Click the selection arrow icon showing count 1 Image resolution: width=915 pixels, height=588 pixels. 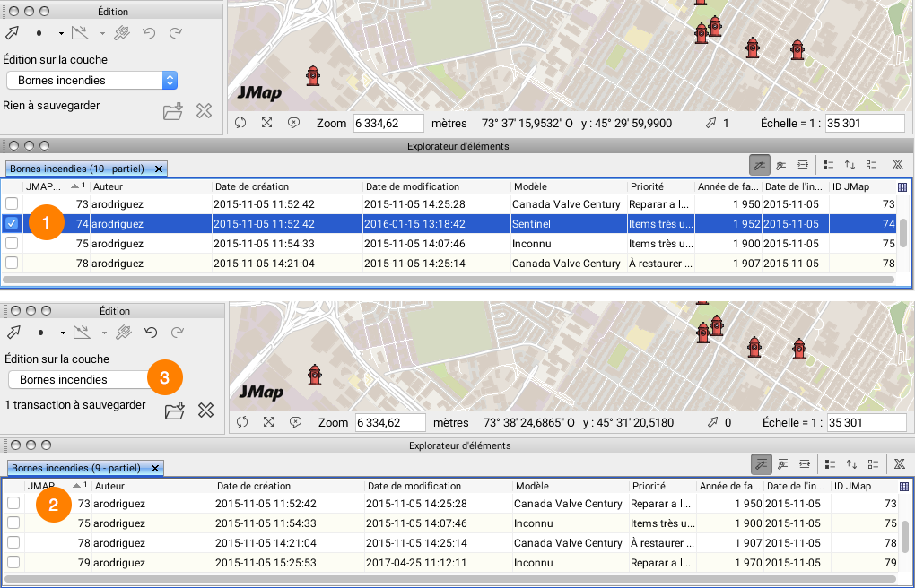pyautogui.click(x=711, y=123)
